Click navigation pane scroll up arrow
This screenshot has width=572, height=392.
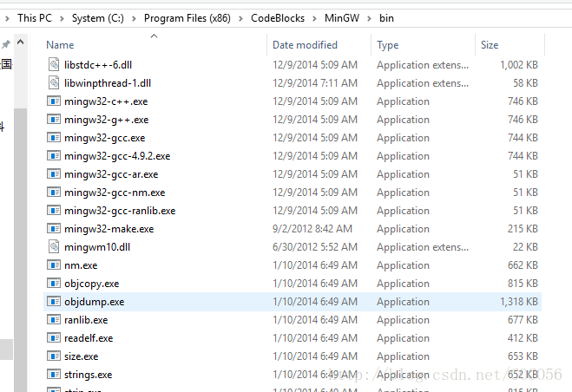[21, 42]
